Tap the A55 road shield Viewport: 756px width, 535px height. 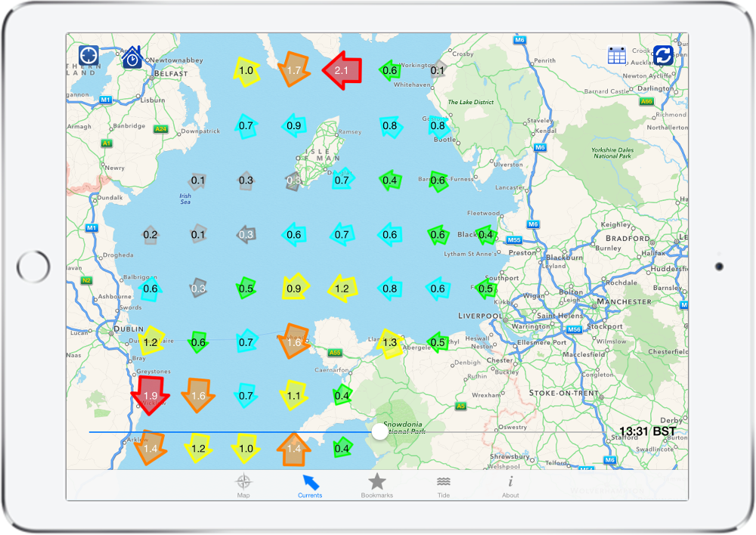click(x=335, y=353)
